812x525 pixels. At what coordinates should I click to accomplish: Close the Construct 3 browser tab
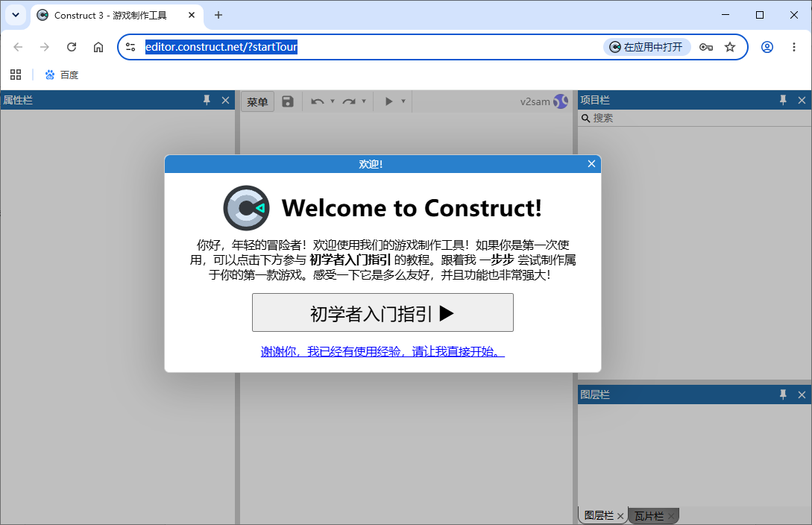point(192,15)
